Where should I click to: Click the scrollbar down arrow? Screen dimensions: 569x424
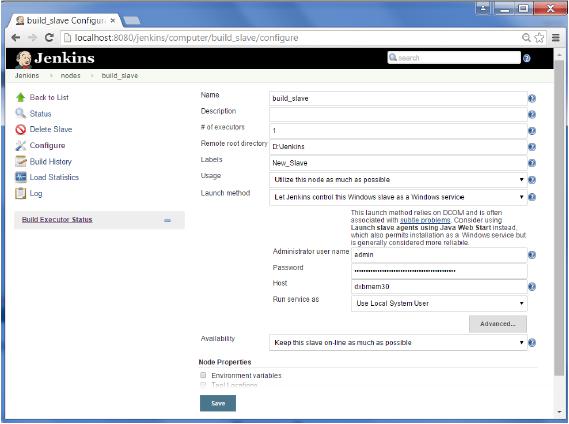(x=559, y=412)
